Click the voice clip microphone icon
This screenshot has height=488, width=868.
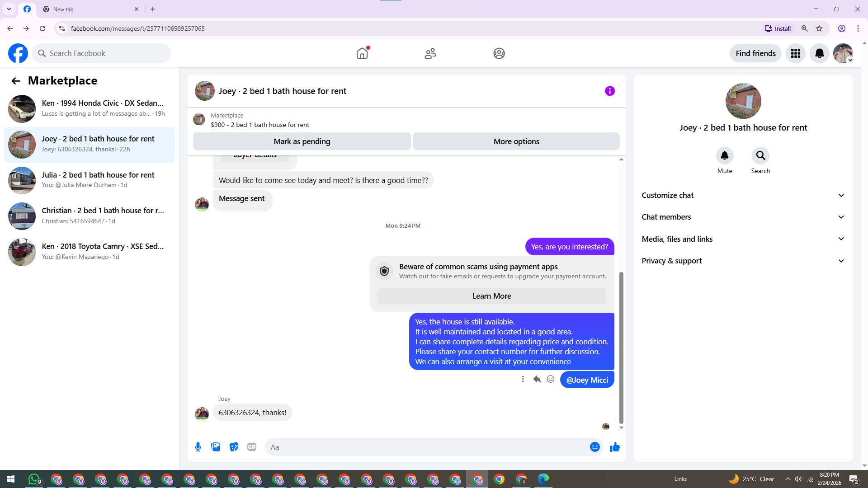click(198, 447)
